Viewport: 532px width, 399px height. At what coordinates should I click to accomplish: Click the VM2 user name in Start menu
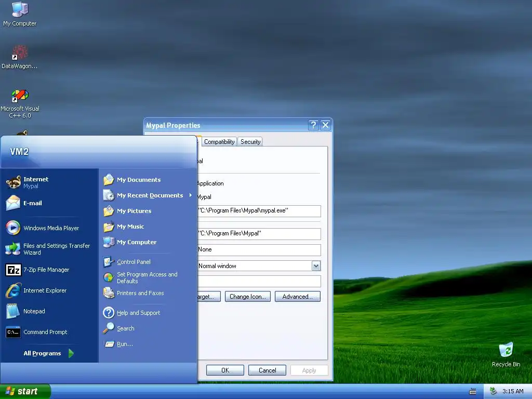pyautogui.click(x=19, y=152)
